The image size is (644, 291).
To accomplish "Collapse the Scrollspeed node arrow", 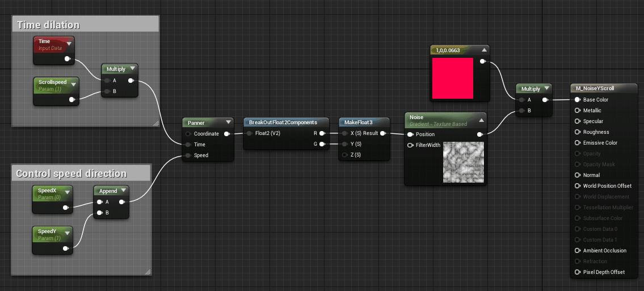I will pyautogui.click(x=74, y=85).
